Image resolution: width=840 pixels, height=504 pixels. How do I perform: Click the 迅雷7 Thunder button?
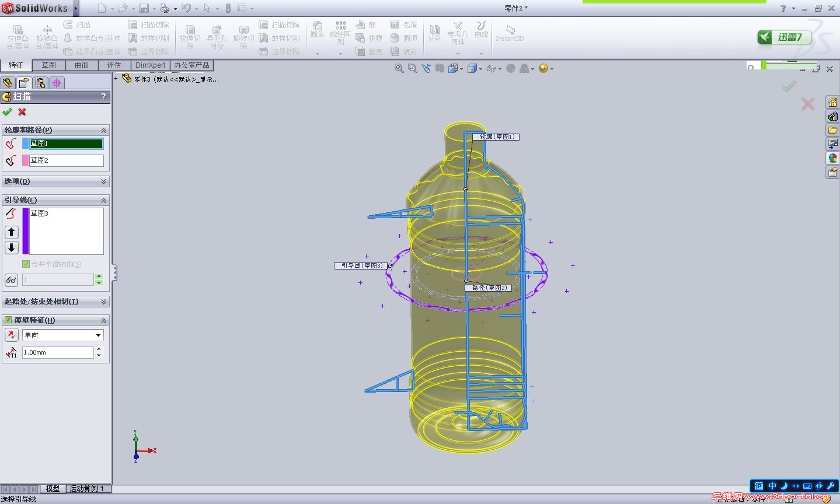click(785, 37)
